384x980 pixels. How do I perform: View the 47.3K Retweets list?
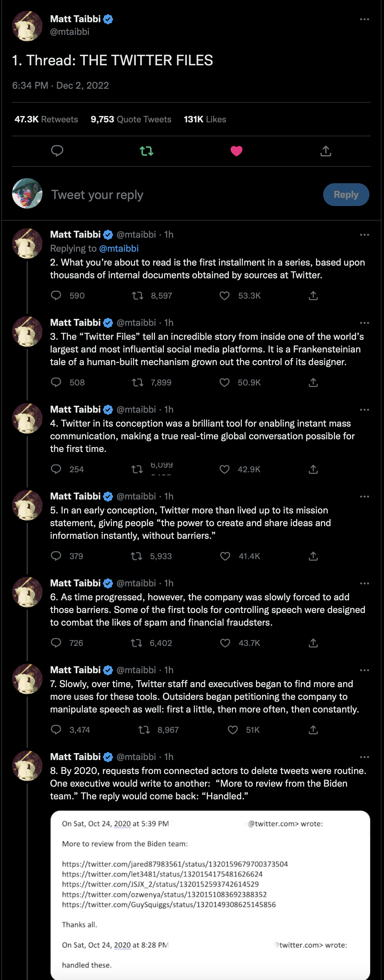coord(46,119)
